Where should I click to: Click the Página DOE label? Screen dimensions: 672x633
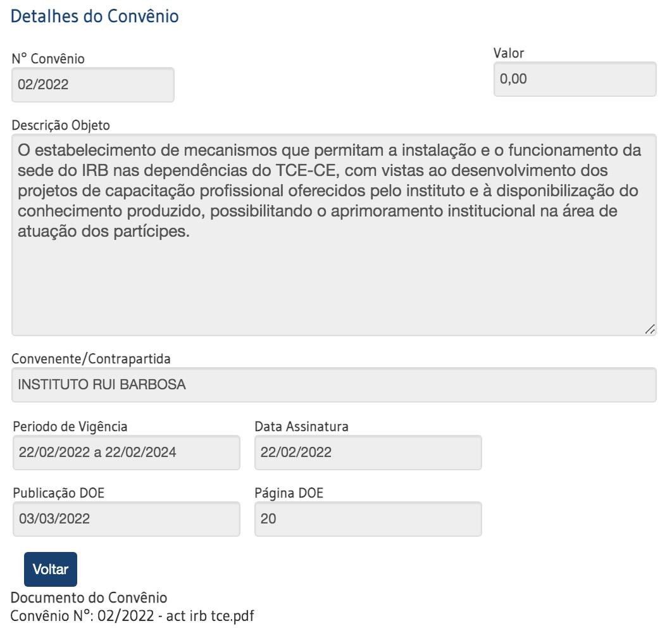(289, 493)
